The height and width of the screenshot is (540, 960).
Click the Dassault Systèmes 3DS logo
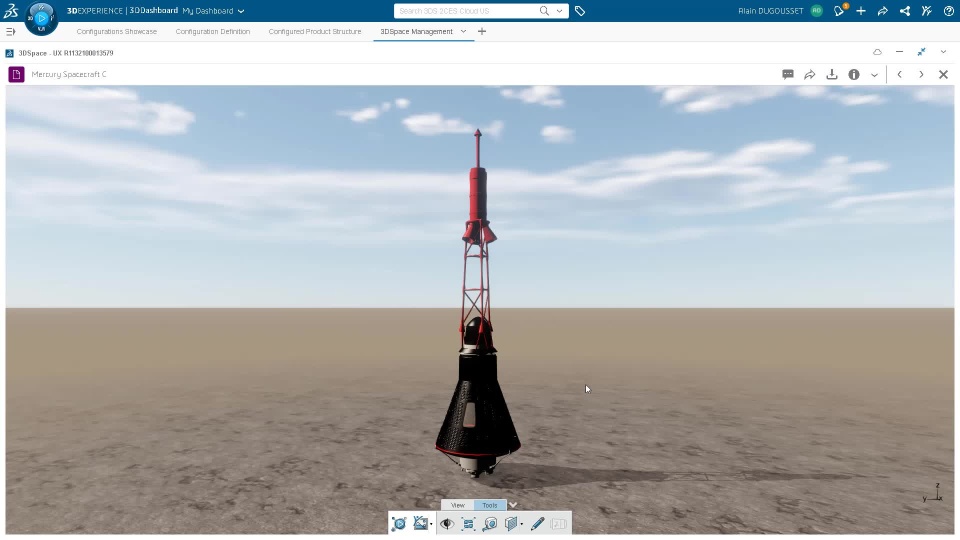tap(11, 10)
